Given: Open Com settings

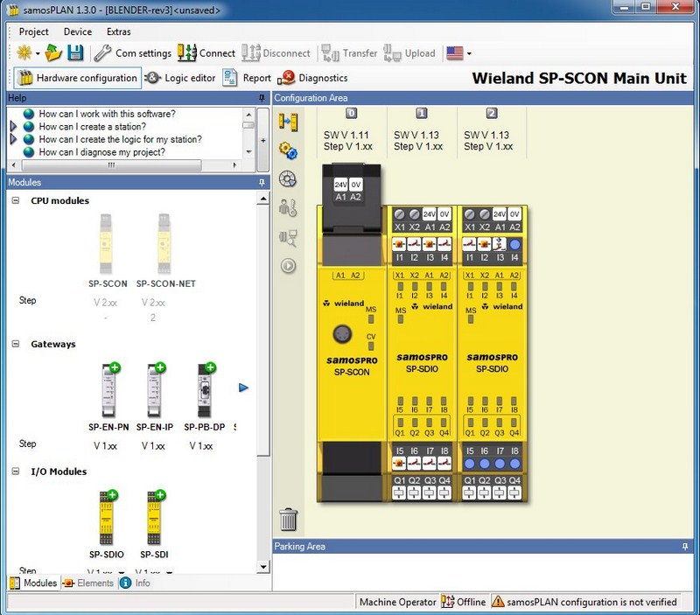Looking at the screenshot, I should point(133,53).
